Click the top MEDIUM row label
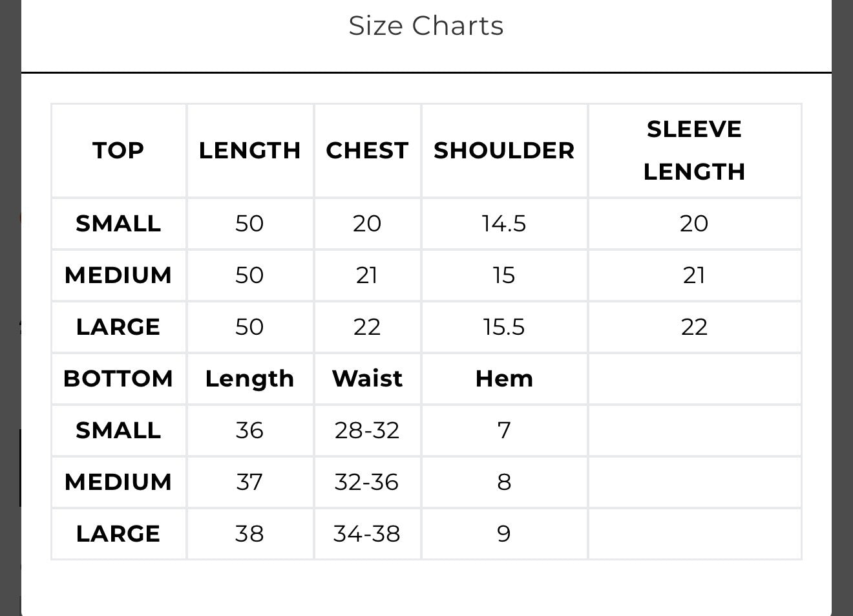The image size is (853, 616). [118, 275]
